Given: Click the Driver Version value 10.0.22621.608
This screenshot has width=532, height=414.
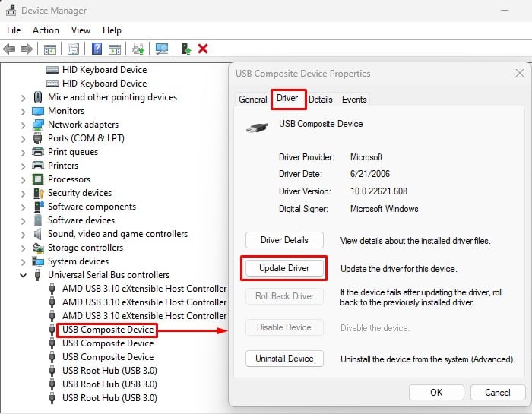Looking at the screenshot, I should (378, 191).
